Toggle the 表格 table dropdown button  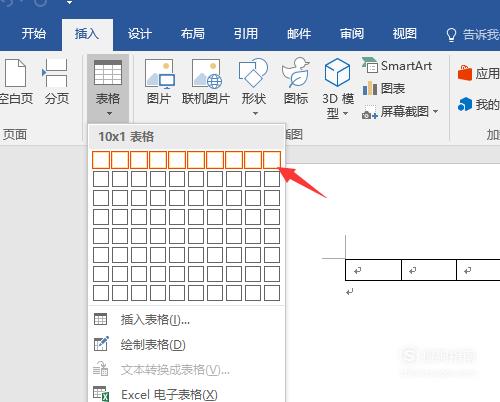(x=108, y=89)
